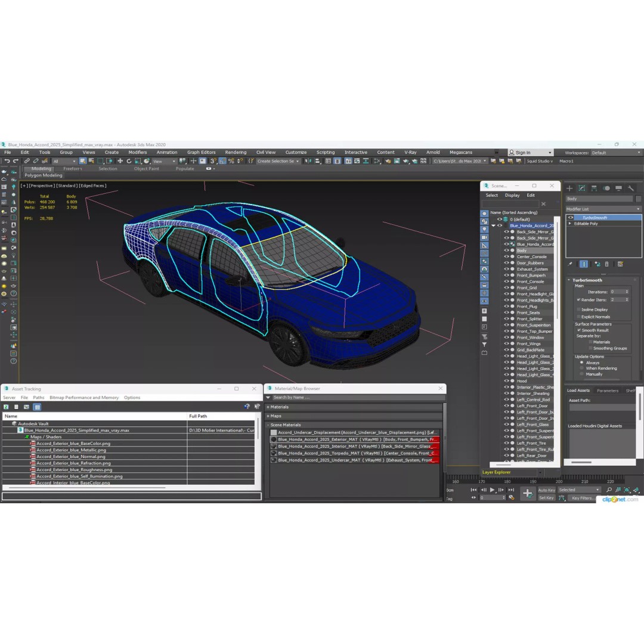Toggle Display Cameras filter in Scene Explorer
Viewport: 644px width, 644px height.
485,237
